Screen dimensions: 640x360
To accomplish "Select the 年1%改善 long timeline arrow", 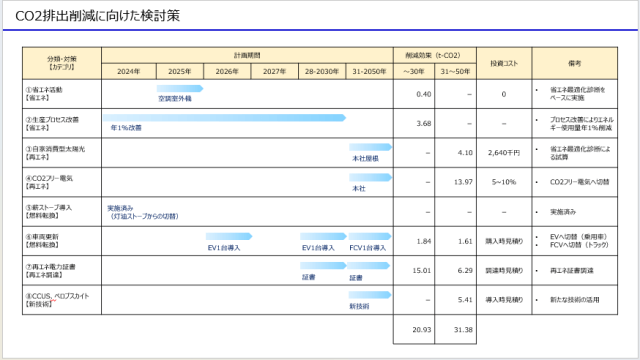I will click(224, 118).
